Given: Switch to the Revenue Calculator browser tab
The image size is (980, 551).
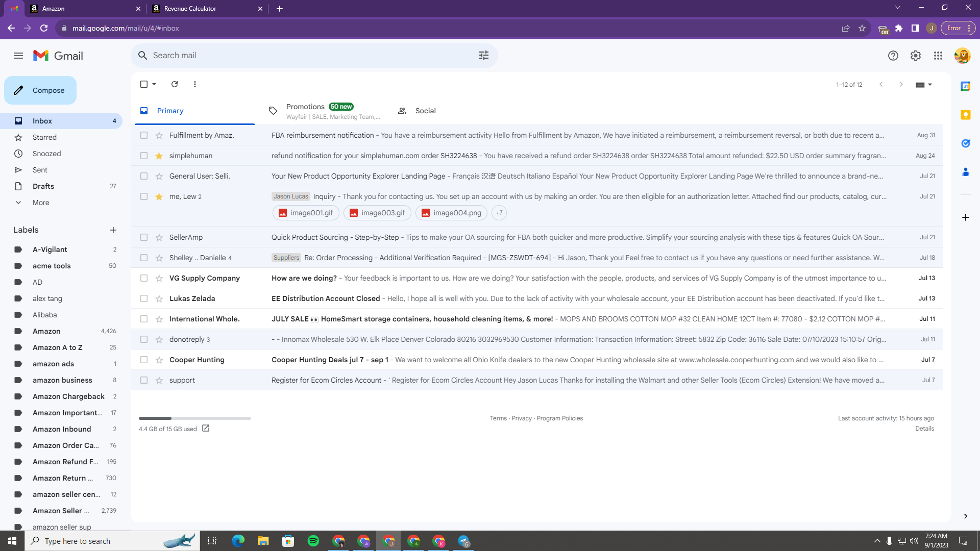Looking at the screenshot, I should click(x=207, y=9).
